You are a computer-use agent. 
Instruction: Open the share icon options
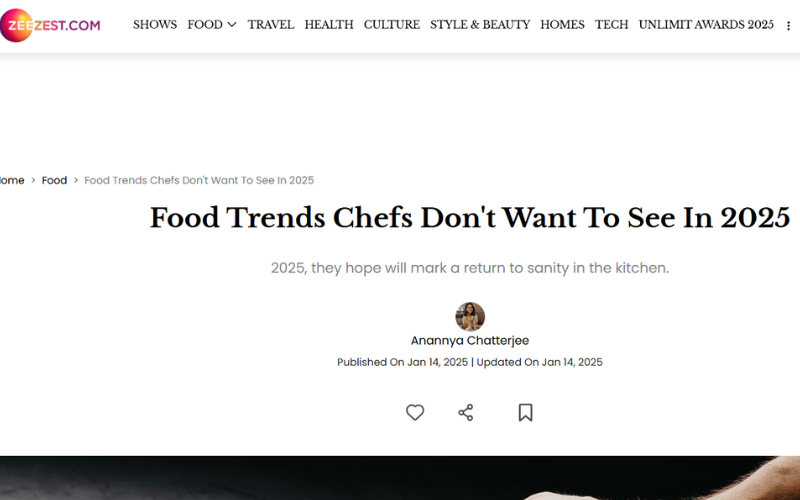pyautogui.click(x=466, y=412)
